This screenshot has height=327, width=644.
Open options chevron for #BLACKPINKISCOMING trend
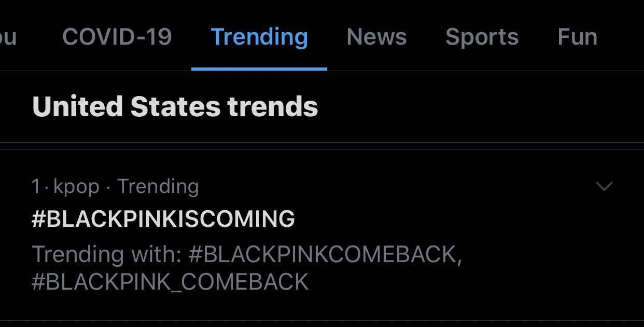coord(604,186)
